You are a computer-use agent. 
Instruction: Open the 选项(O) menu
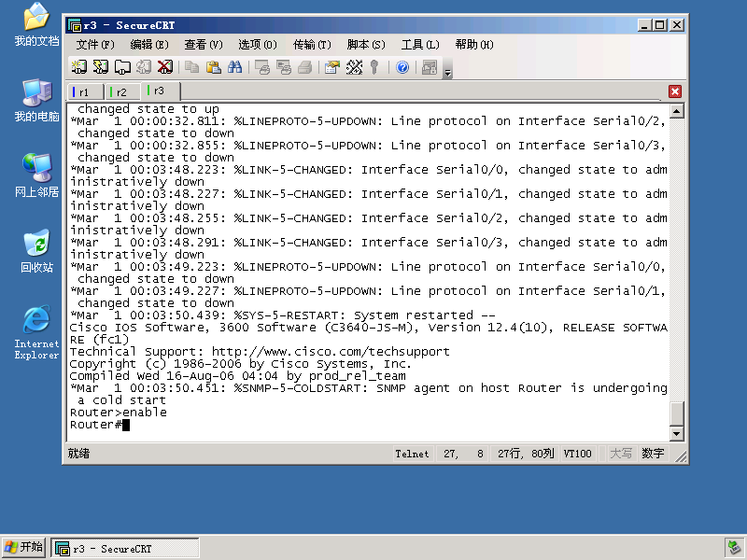tap(258, 45)
